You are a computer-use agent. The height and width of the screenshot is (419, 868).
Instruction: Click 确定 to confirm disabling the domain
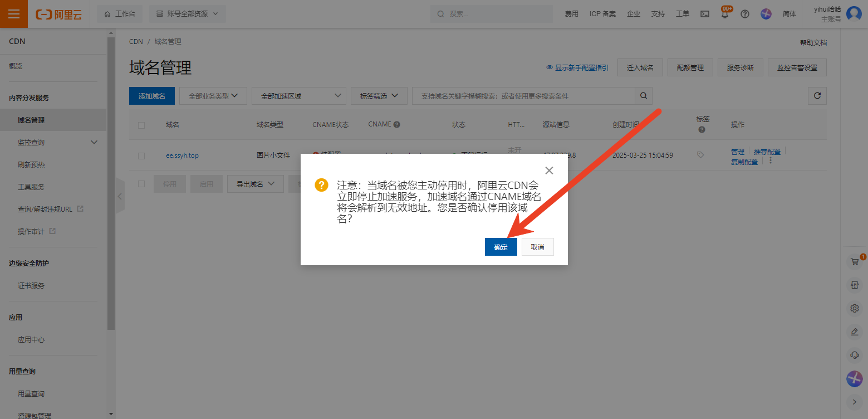(501, 247)
